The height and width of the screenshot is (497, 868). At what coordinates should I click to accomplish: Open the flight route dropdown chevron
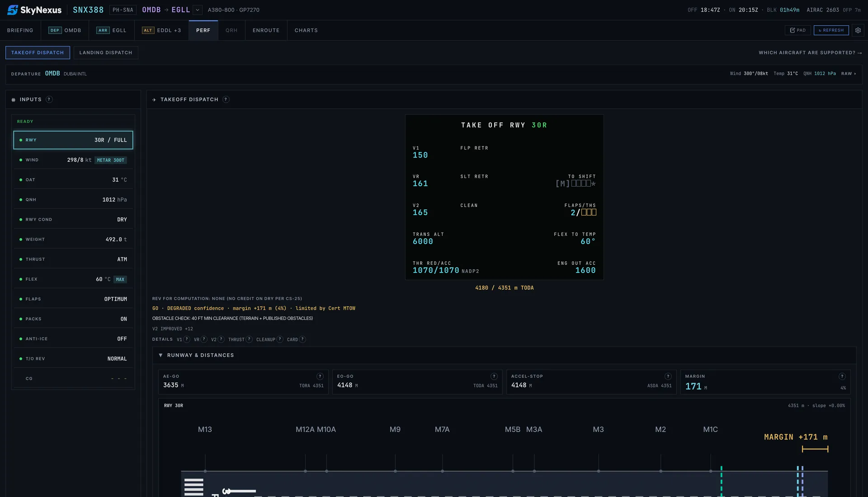[198, 10]
